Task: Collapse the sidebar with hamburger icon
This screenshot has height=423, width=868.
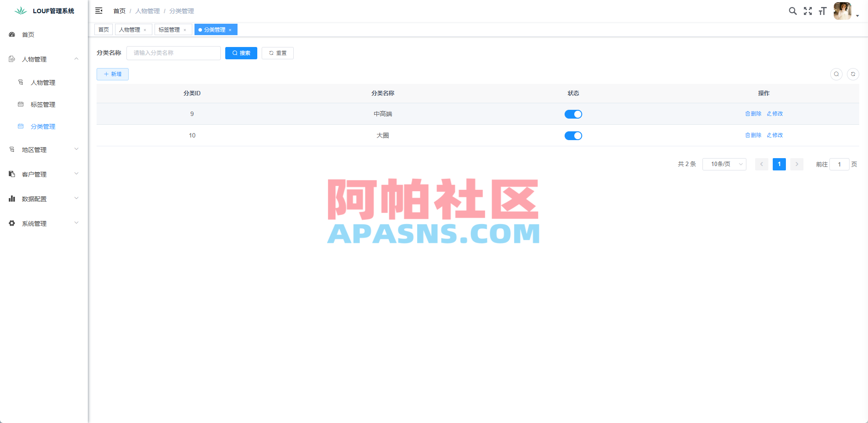Action: (x=99, y=11)
